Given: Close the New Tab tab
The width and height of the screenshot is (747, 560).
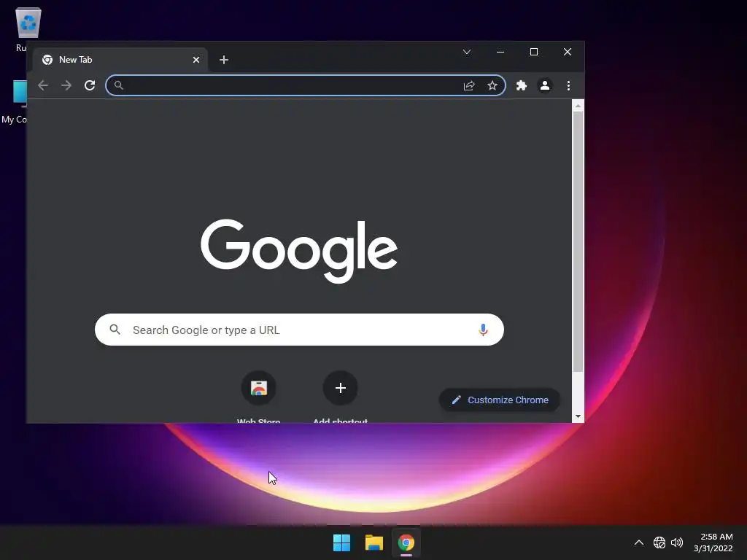Looking at the screenshot, I should coord(196,60).
